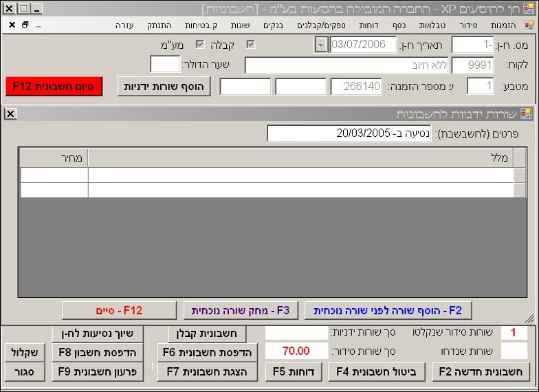539x392 pixels.
Task: Open the דוחות menu
Action: click(368, 25)
